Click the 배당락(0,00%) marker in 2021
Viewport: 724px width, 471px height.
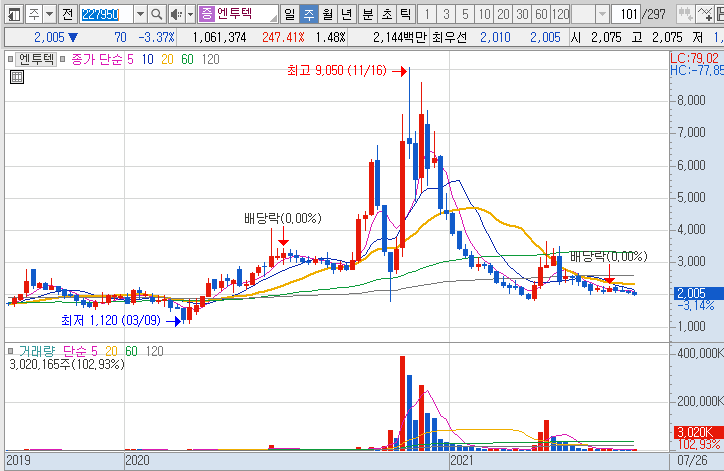(609, 256)
